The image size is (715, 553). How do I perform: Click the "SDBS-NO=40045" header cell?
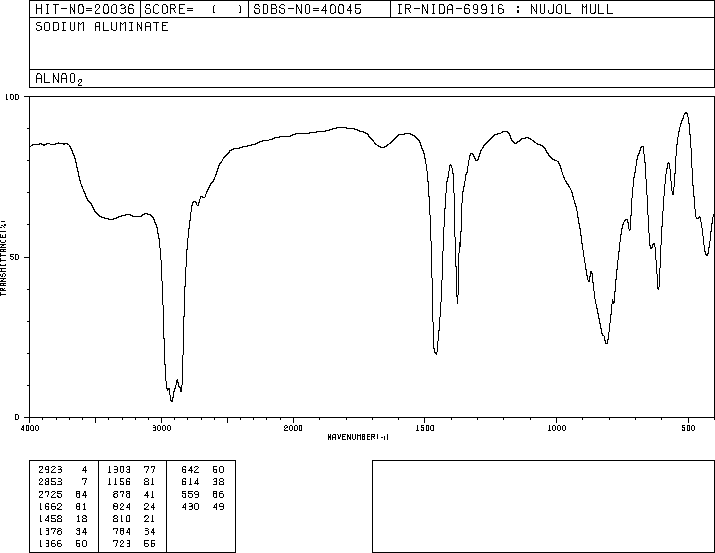click(319, 9)
